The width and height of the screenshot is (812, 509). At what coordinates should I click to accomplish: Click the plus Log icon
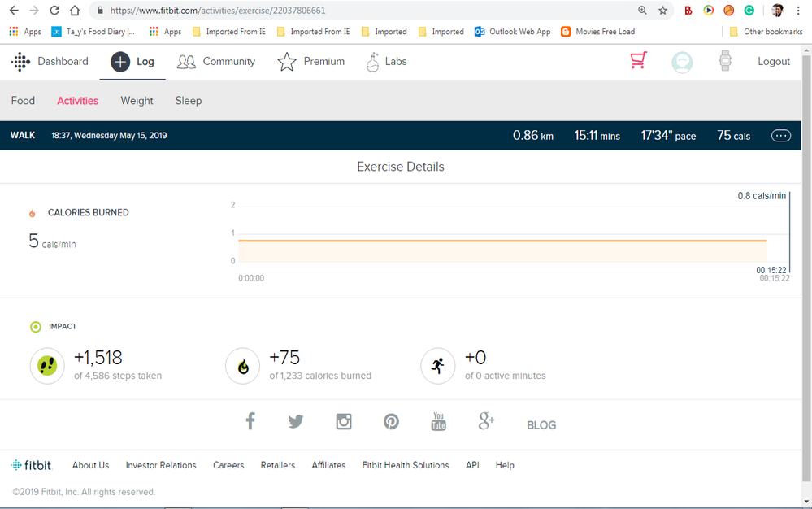point(120,62)
